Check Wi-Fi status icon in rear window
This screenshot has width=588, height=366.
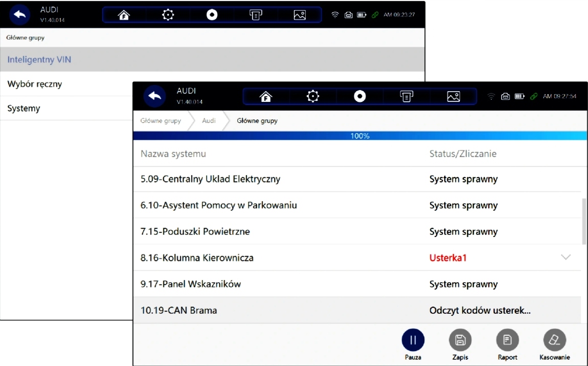click(335, 15)
